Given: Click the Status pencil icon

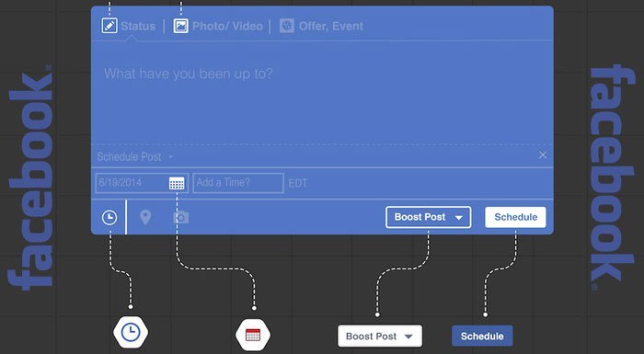Looking at the screenshot, I should click(x=109, y=26).
